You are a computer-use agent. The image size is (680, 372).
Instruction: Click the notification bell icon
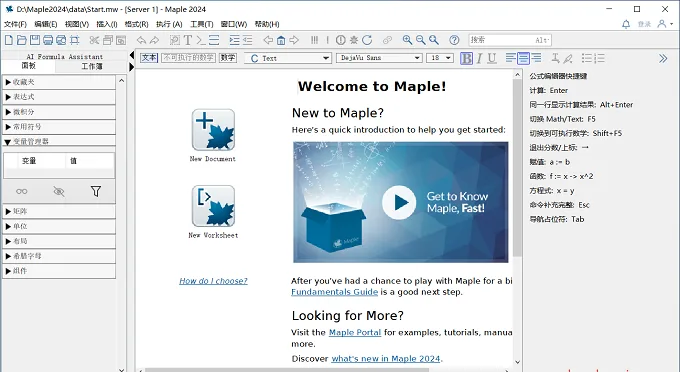pyautogui.click(x=626, y=24)
